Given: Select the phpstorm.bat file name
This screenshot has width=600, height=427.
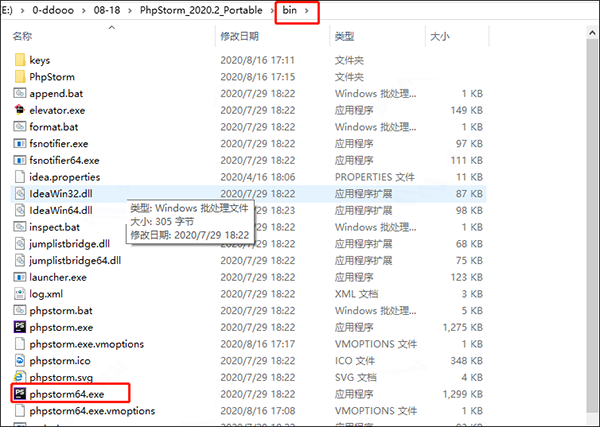Looking at the screenshot, I should 61,311.
